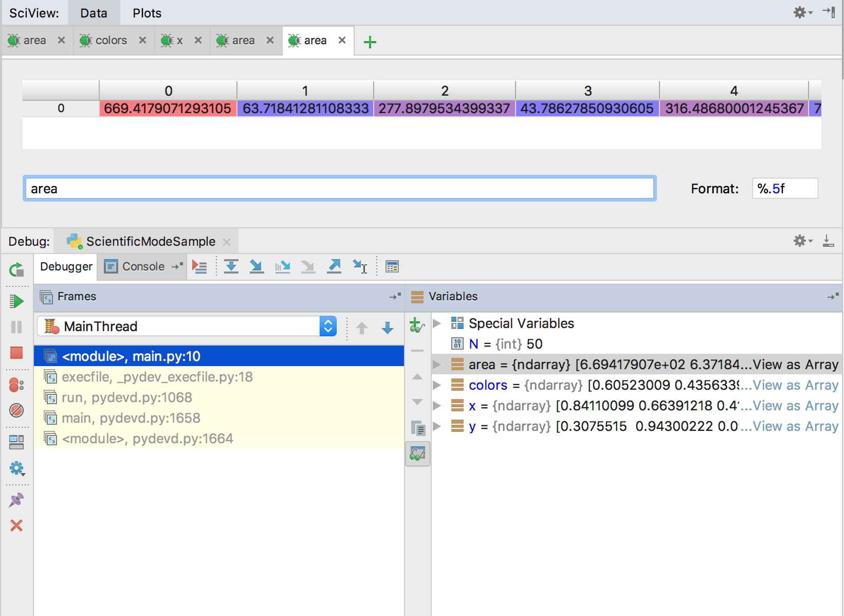
Task: Click the Format input field
Action: click(784, 189)
